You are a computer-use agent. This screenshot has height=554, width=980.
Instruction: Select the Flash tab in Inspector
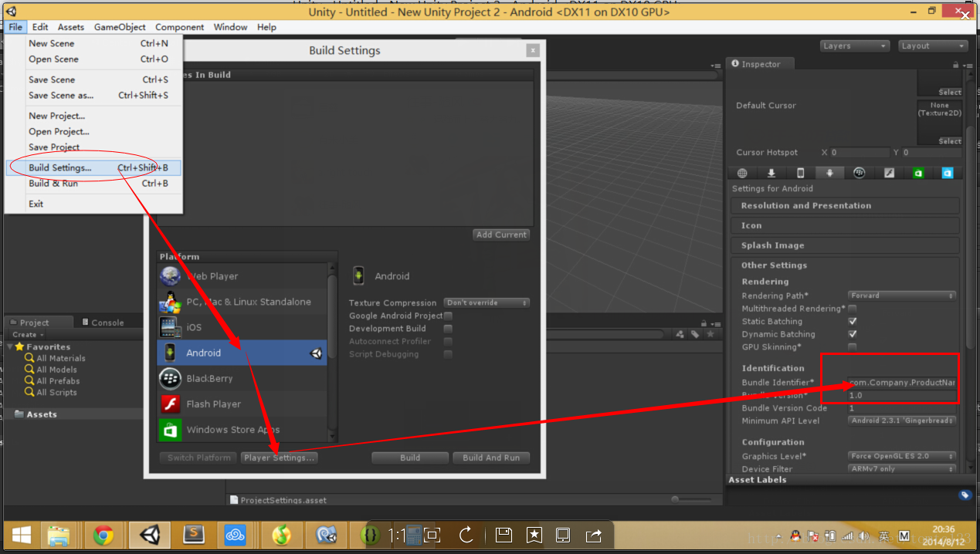pos(889,173)
